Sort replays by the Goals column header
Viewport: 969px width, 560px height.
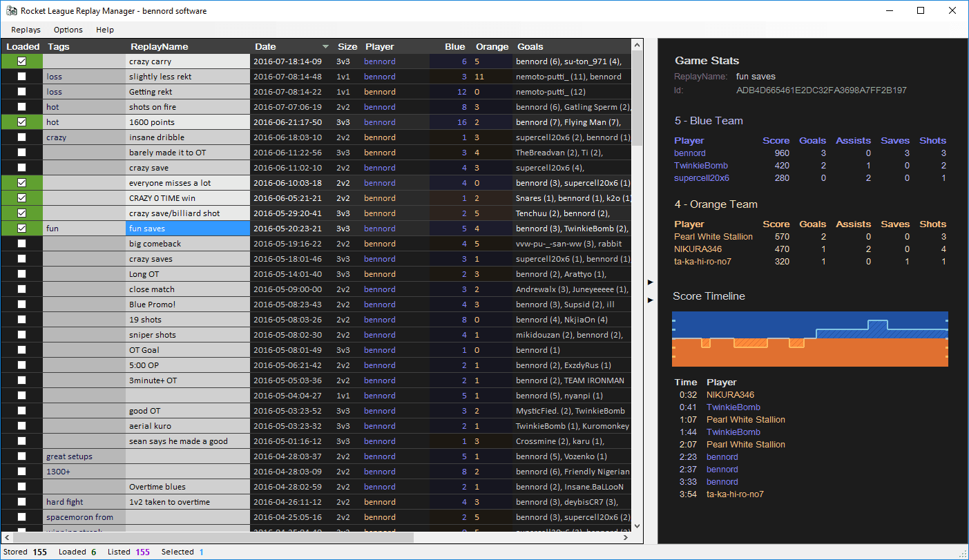(x=528, y=46)
